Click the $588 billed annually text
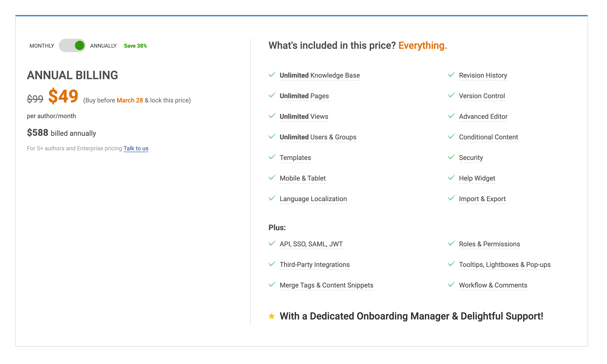This screenshot has width=607, height=364. tap(61, 133)
